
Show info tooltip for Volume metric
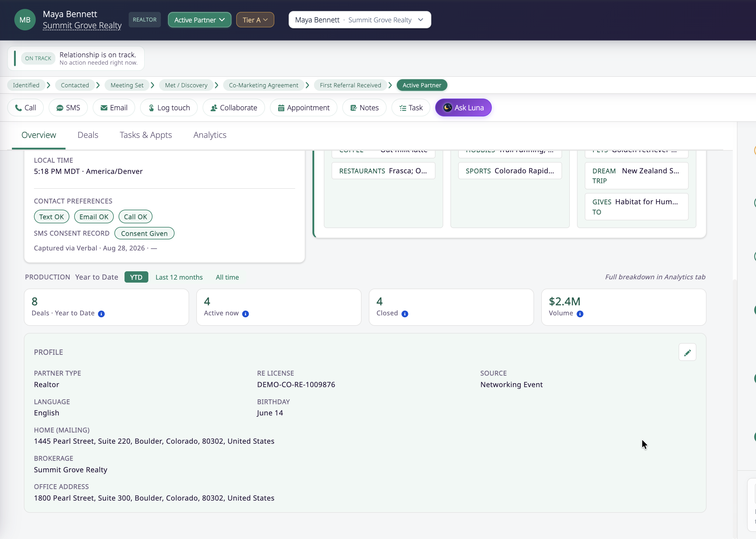coord(580,314)
